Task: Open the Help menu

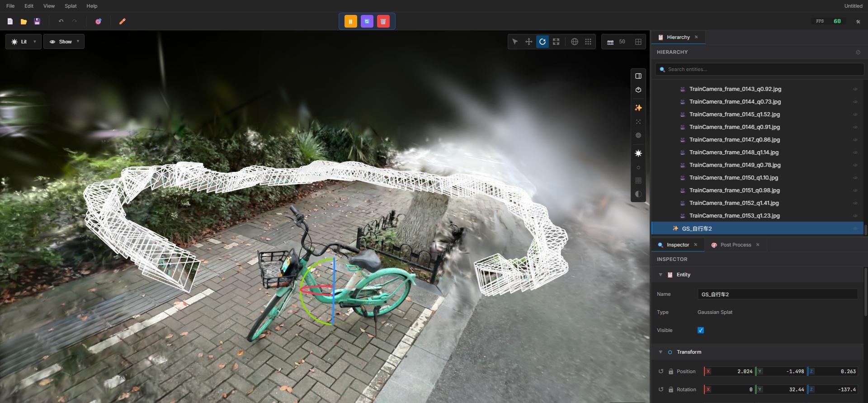Action: (x=92, y=6)
